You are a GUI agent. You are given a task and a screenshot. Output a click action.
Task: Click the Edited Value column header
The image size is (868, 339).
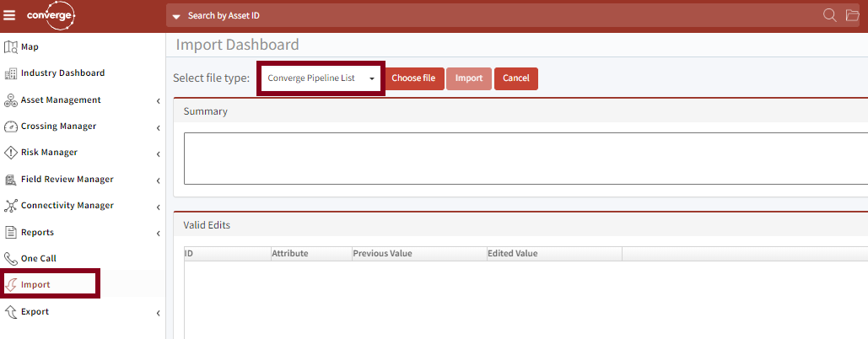pos(554,254)
